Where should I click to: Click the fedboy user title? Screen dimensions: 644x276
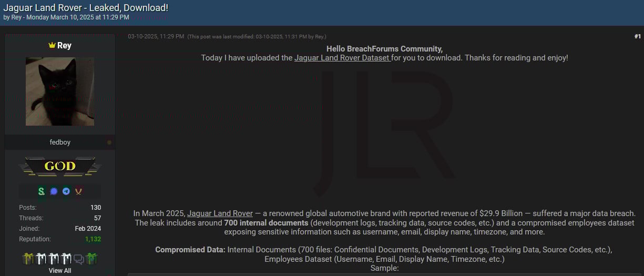60,142
